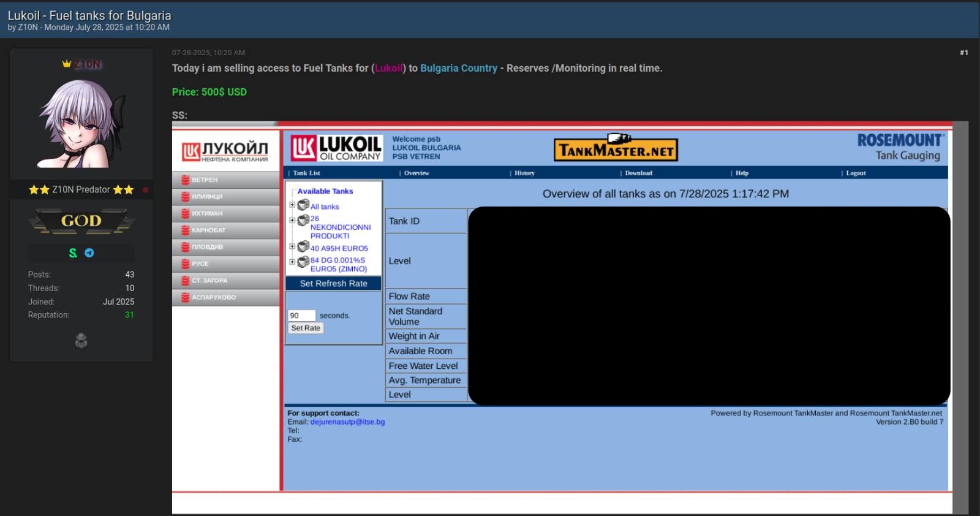The image size is (980, 516).
Task: Click the TankMaster.net logo
Action: (616, 148)
